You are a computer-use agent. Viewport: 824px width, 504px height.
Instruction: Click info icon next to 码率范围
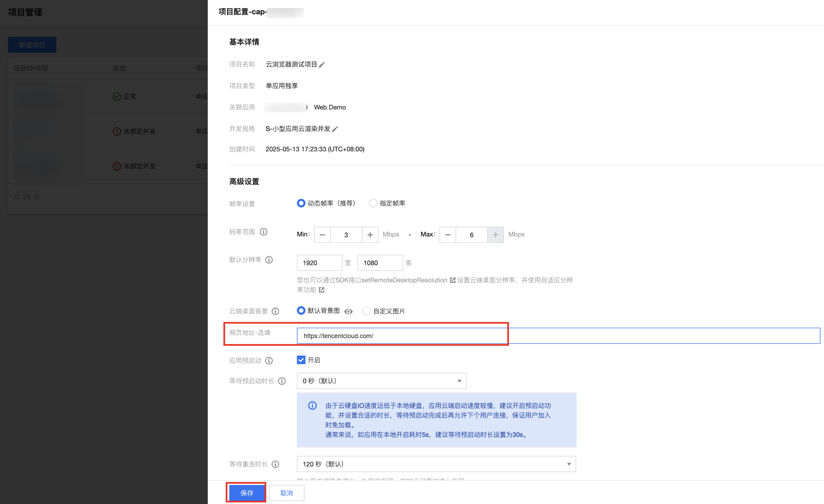point(264,232)
